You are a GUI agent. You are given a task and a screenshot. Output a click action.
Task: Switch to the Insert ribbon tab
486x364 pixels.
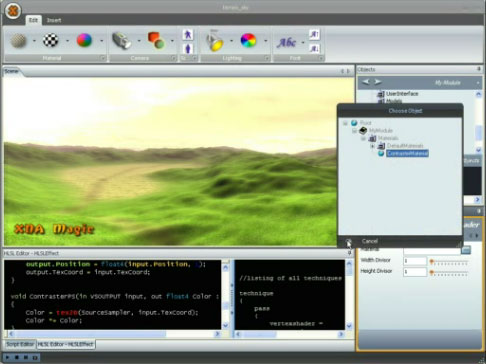(54, 20)
